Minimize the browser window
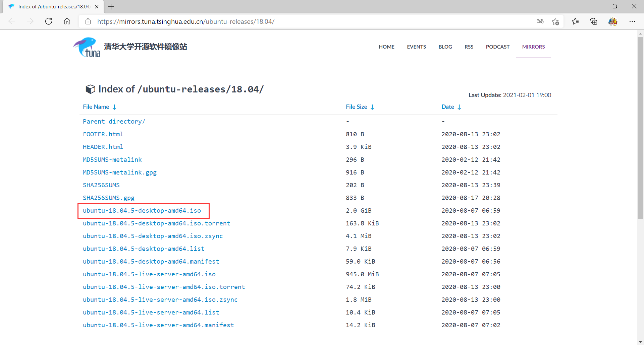The height and width of the screenshot is (345, 644). tap(596, 6)
